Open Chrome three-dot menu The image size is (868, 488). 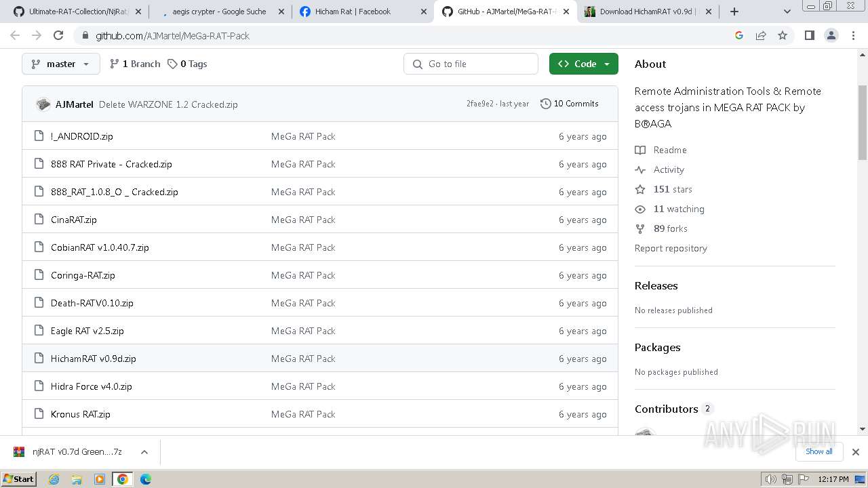[853, 35]
